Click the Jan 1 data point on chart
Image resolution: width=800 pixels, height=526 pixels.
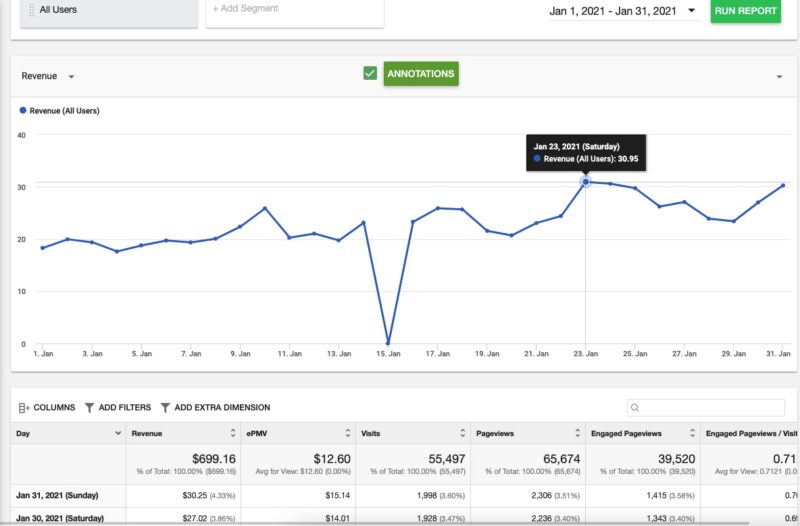pos(42,248)
